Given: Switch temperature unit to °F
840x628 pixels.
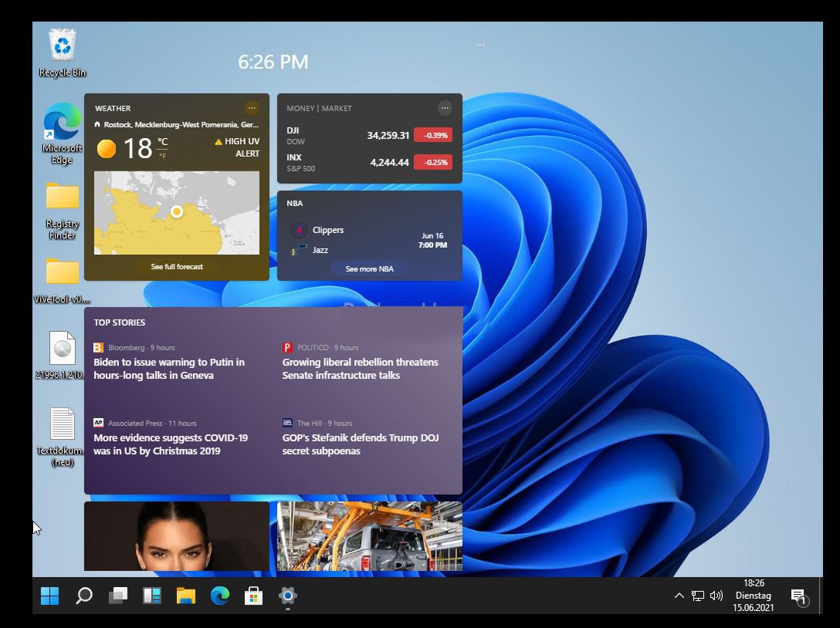Looking at the screenshot, I should [162, 157].
